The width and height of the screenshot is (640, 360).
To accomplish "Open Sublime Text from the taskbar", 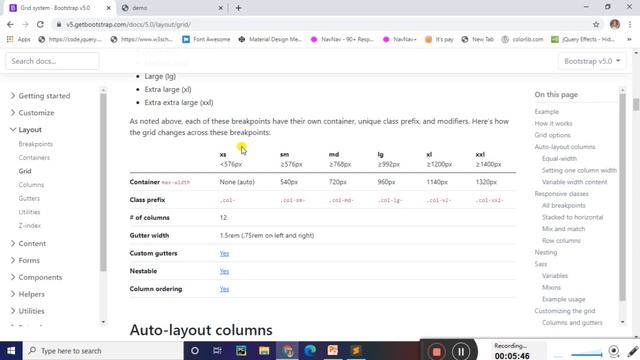I will pos(356,351).
